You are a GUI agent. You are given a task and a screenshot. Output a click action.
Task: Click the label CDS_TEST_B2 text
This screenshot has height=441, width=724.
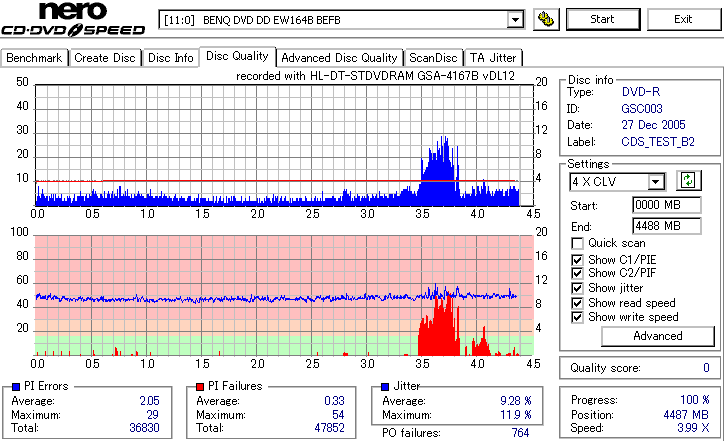(658, 142)
